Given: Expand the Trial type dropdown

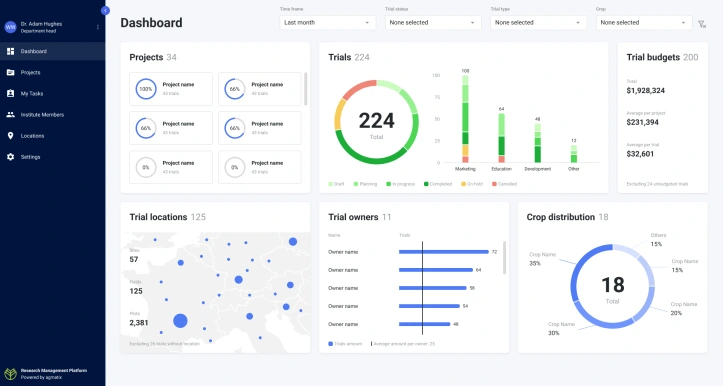Looking at the screenshot, I should 538,23.
